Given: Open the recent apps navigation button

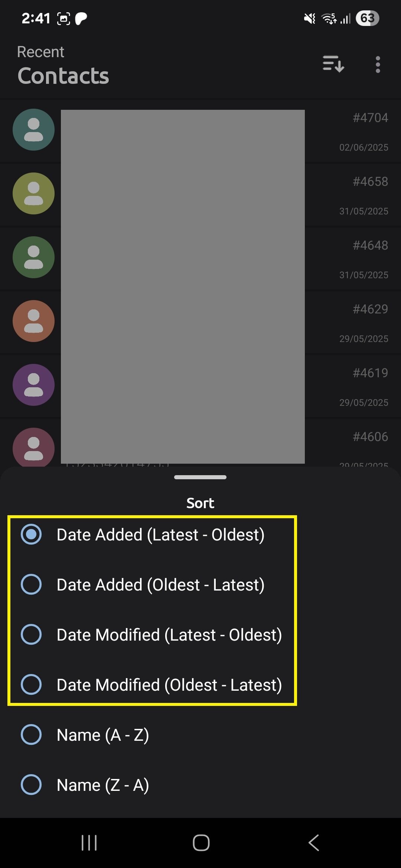Looking at the screenshot, I should [89, 843].
